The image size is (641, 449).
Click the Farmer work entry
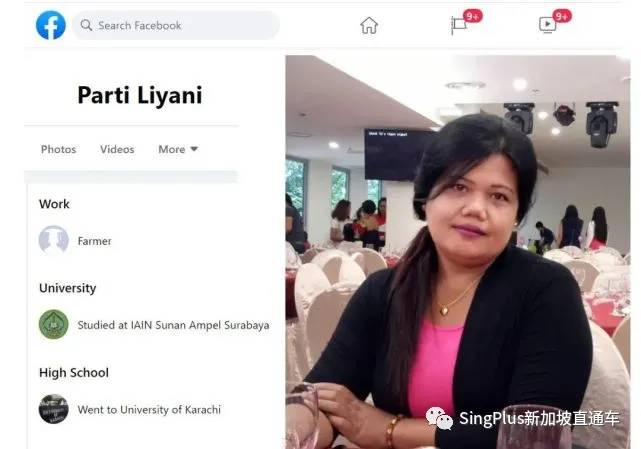click(x=94, y=241)
